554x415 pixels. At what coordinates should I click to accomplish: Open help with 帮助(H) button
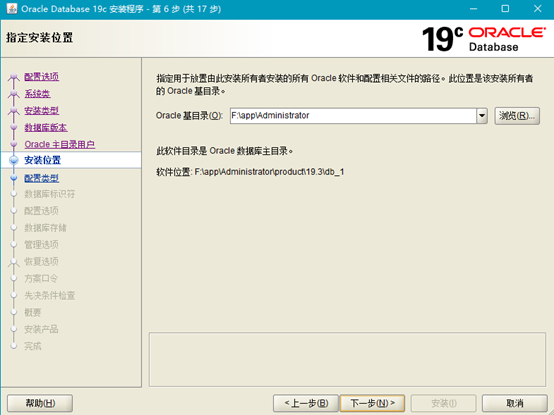click(40, 403)
